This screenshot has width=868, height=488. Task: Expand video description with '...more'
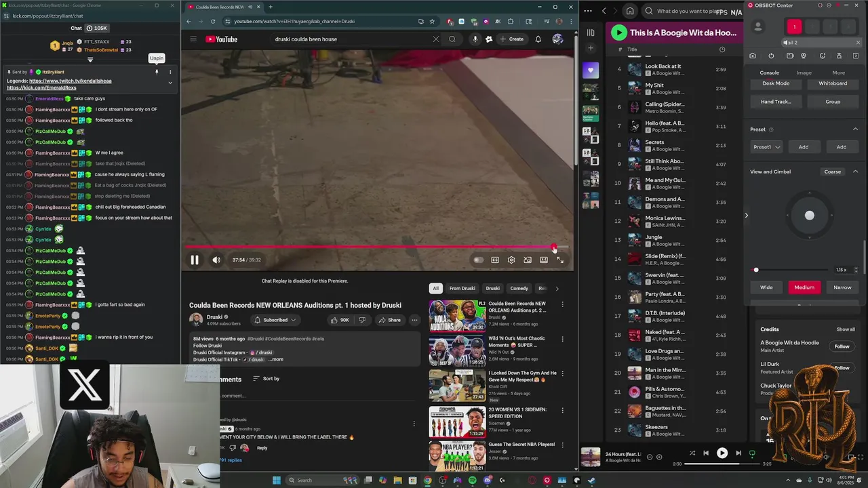pos(276,359)
